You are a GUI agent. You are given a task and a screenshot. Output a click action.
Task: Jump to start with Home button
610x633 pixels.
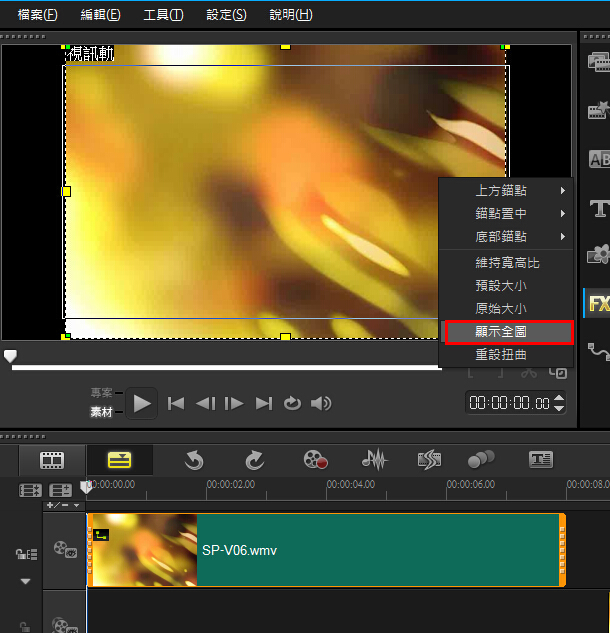tap(176, 403)
